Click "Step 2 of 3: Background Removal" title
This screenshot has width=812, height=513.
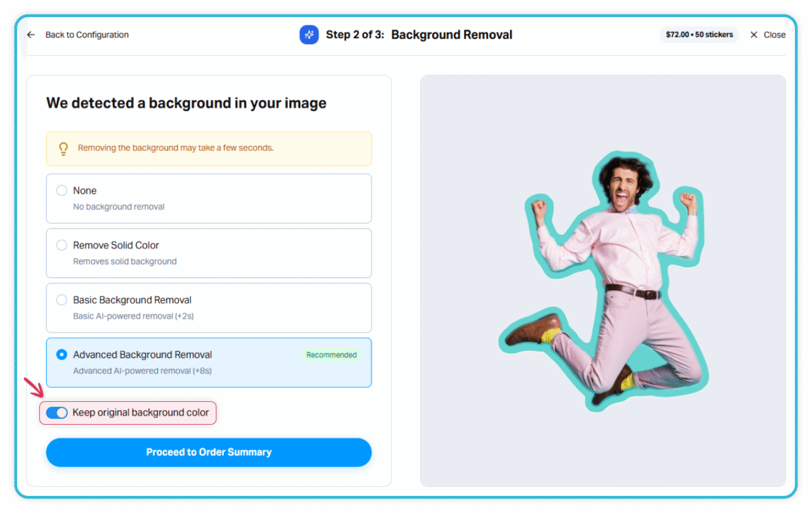(419, 35)
